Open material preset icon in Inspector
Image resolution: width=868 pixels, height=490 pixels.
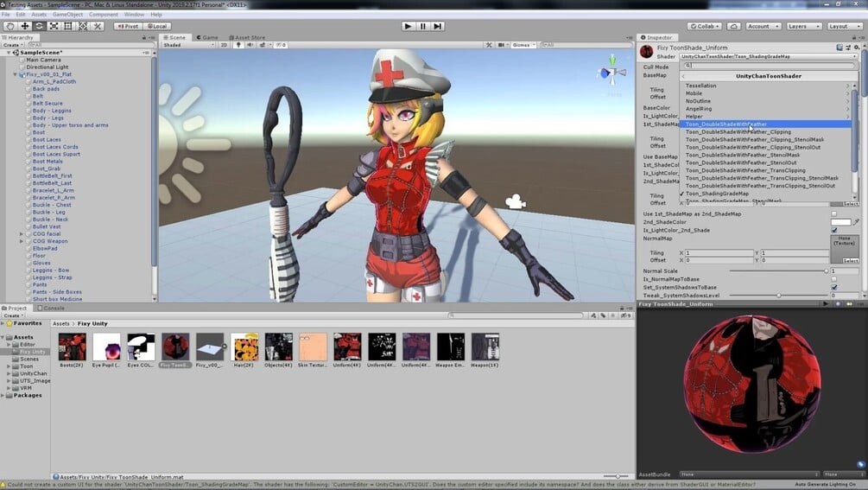[x=848, y=48]
